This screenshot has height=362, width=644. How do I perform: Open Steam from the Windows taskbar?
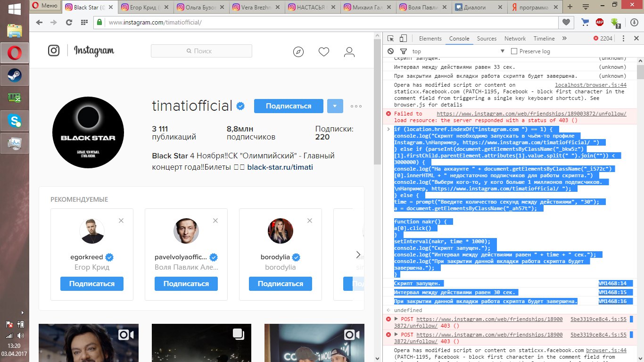15,75
